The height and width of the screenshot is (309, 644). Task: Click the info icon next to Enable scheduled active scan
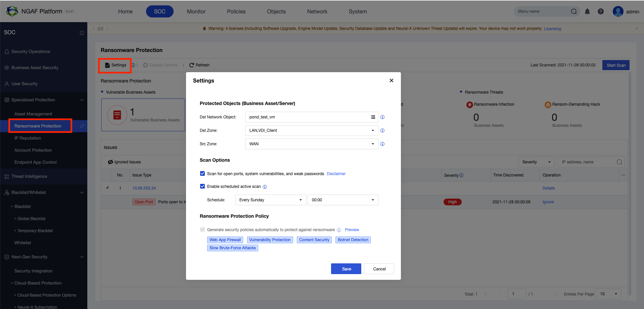[265, 187]
